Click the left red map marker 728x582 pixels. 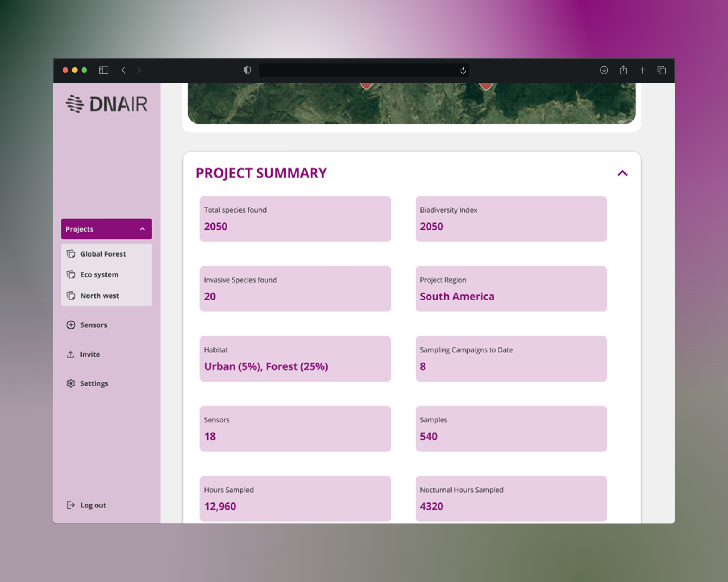click(366, 86)
